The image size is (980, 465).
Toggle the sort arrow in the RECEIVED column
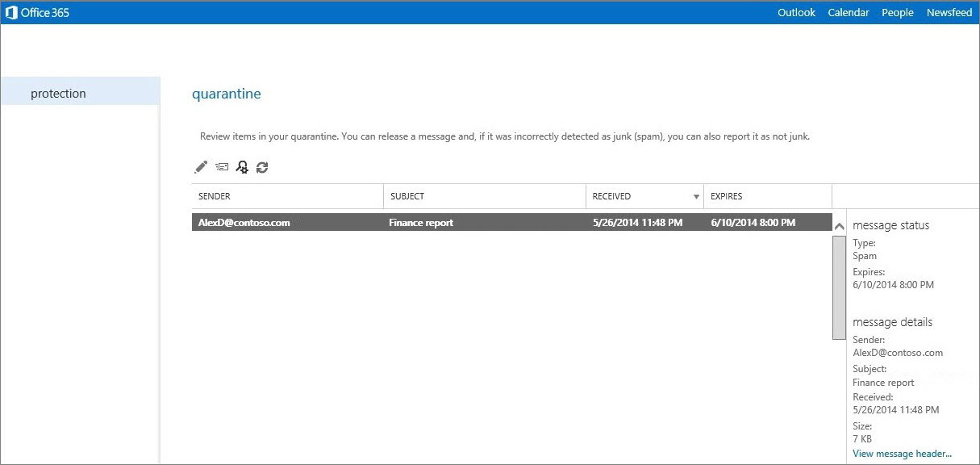click(x=696, y=197)
